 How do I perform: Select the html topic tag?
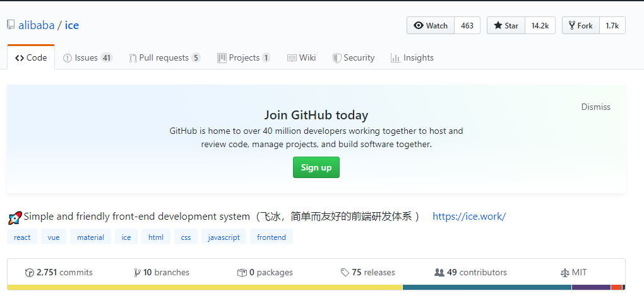click(x=156, y=237)
